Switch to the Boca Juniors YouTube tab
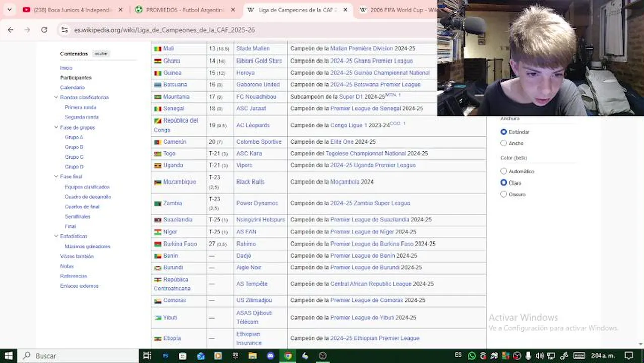This screenshot has width=644, height=363. click(x=73, y=10)
